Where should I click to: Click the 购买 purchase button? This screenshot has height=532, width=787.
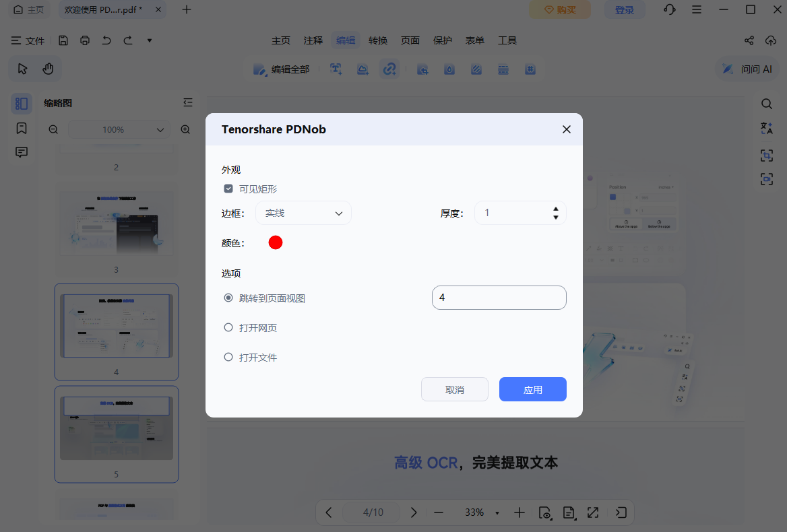point(560,10)
